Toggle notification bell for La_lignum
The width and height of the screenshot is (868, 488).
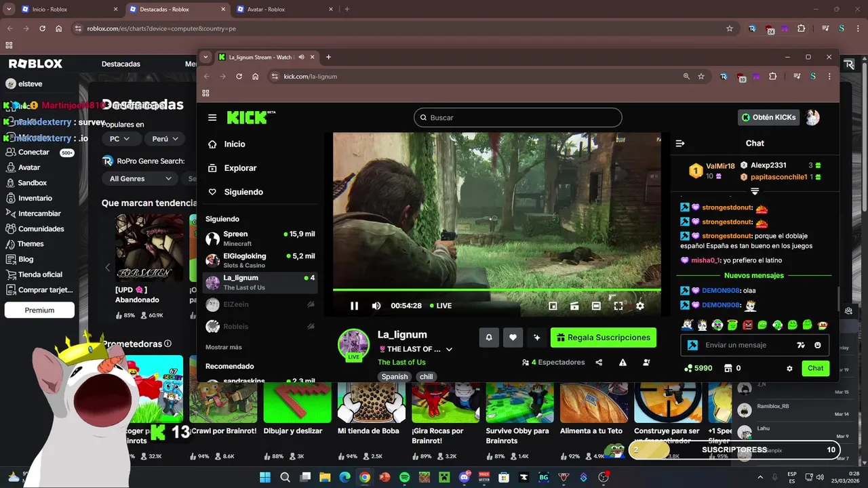(x=489, y=338)
